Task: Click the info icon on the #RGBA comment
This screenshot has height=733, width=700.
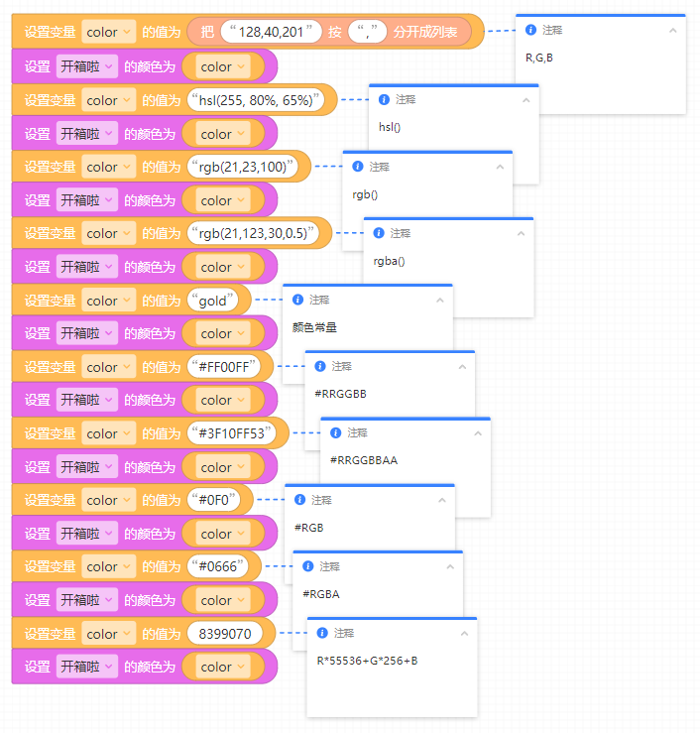Action: click(x=308, y=566)
